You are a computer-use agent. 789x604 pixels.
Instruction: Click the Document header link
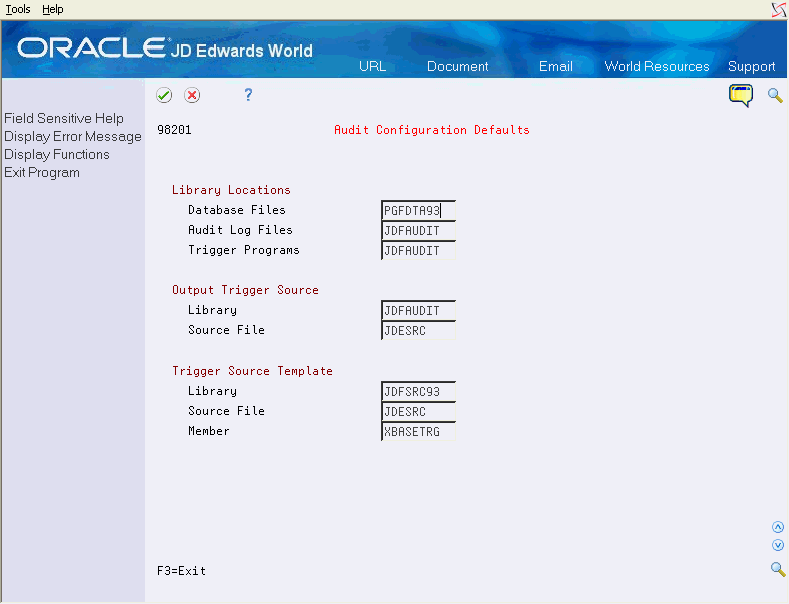[457, 66]
